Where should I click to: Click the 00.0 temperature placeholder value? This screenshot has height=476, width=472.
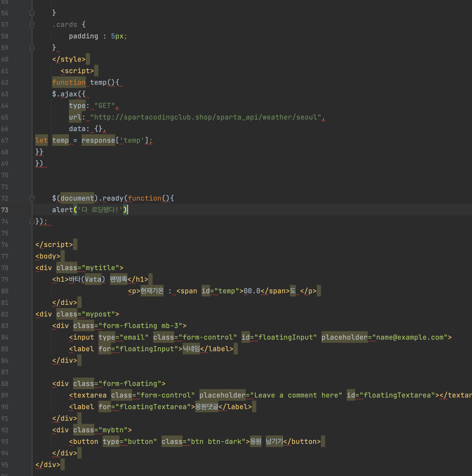coord(252,291)
